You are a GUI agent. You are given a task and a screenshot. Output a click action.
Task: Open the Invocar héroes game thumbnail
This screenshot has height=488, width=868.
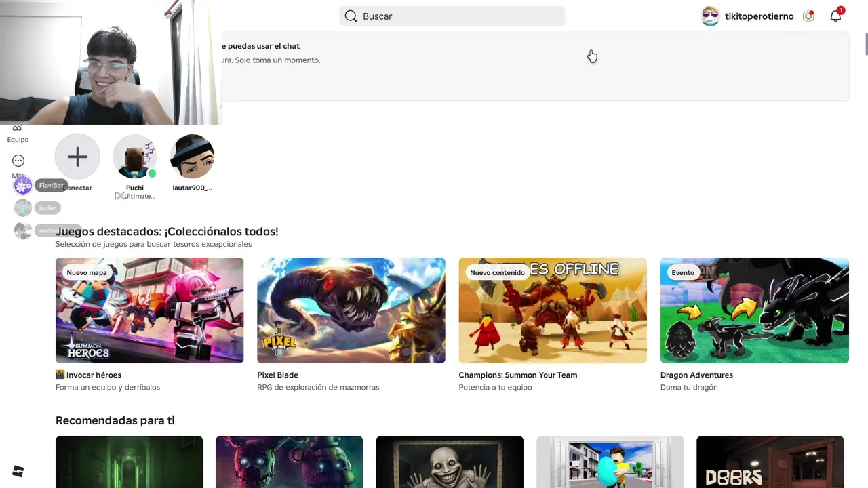click(149, 310)
